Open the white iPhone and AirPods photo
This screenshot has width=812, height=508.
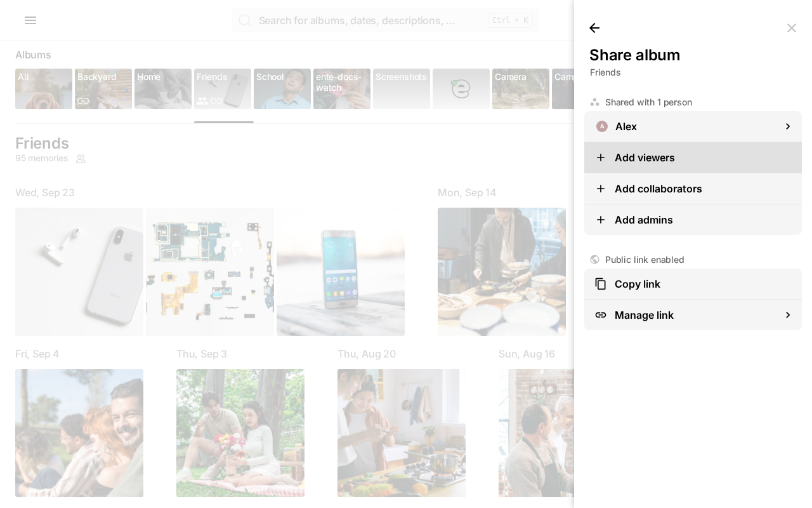pos(79,272)
